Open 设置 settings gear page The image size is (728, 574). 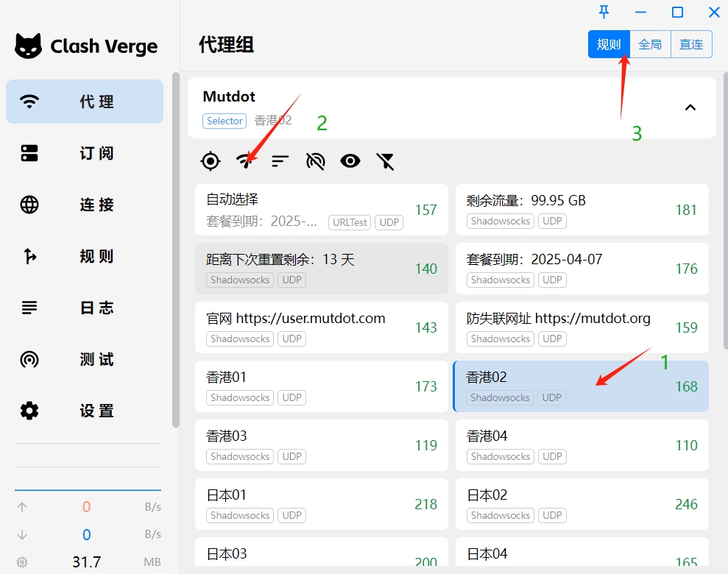(85, 411)
